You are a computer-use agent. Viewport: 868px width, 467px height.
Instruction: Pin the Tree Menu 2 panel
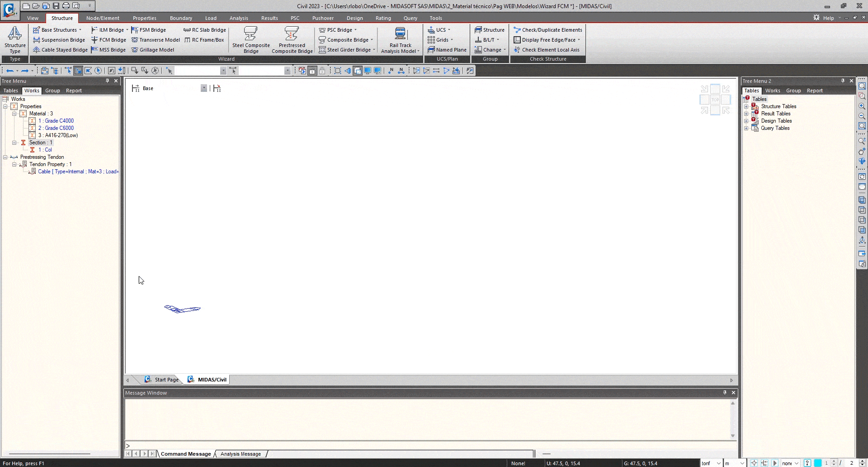[x=843, y=81]
